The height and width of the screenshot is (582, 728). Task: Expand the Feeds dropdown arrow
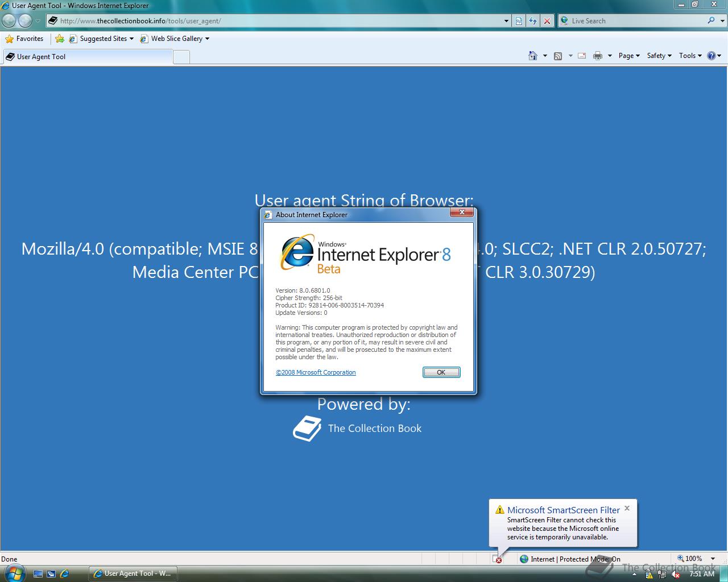coord(570,56)
